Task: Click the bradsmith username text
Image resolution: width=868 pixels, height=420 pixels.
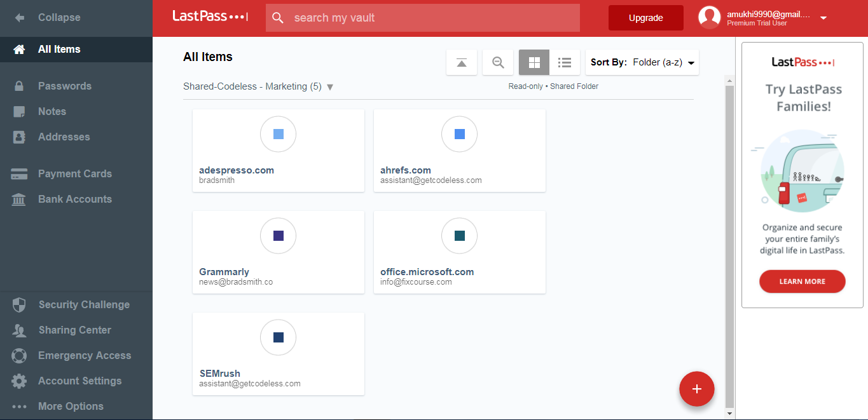Action: coord(217,180)
